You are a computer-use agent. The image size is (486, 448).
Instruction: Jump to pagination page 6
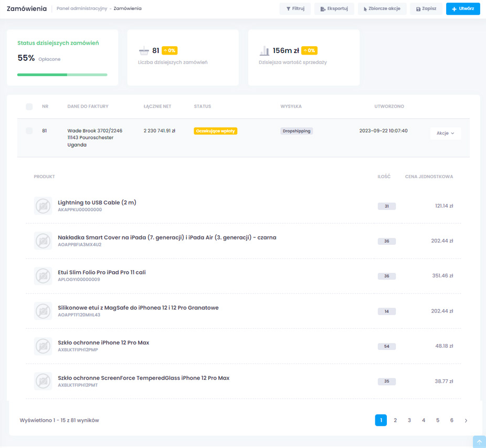(452, 421)
